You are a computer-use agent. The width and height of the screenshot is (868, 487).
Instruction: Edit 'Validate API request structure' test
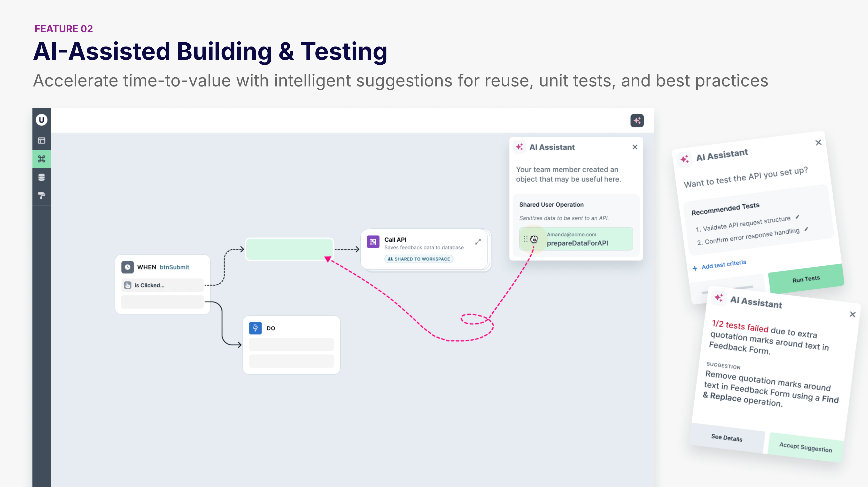797,217
